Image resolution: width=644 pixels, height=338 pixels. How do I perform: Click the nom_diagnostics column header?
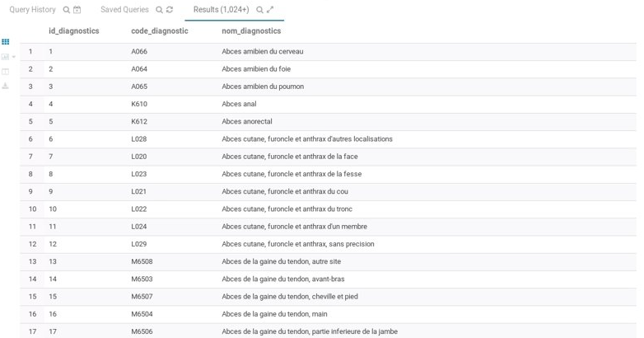pos(251,31)
